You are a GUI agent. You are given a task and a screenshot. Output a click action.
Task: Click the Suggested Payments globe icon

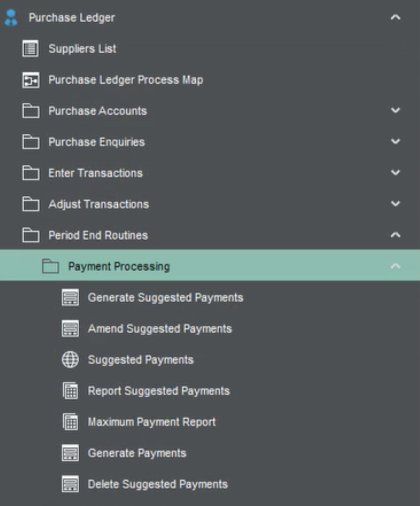click(70, 360)
